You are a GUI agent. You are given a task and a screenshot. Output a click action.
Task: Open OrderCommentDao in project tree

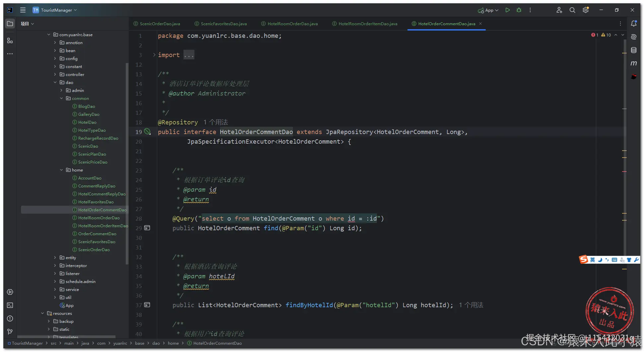[x=94, y=234]
